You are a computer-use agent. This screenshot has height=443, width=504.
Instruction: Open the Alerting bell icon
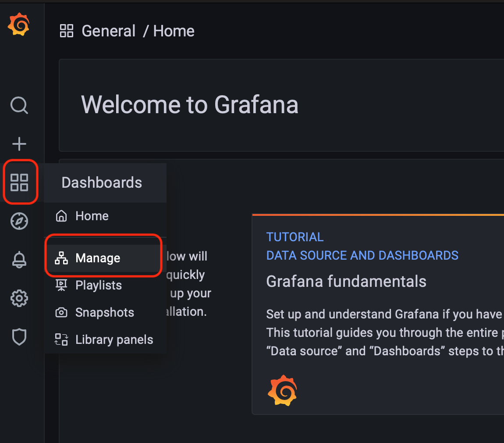click(19, 260)
